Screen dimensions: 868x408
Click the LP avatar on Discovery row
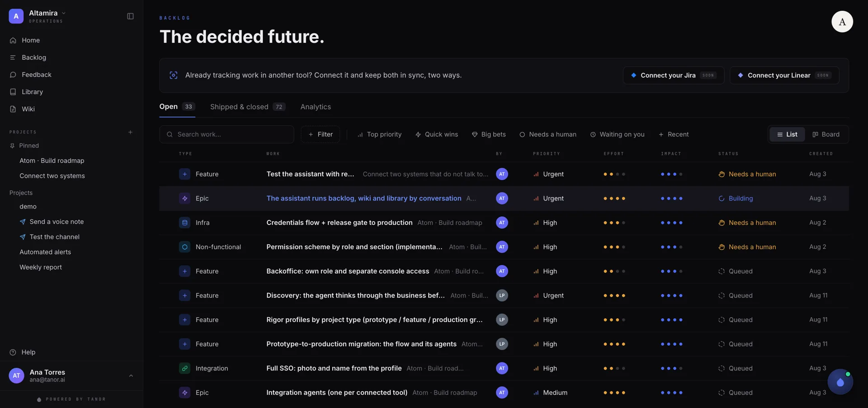coord(502,295)
